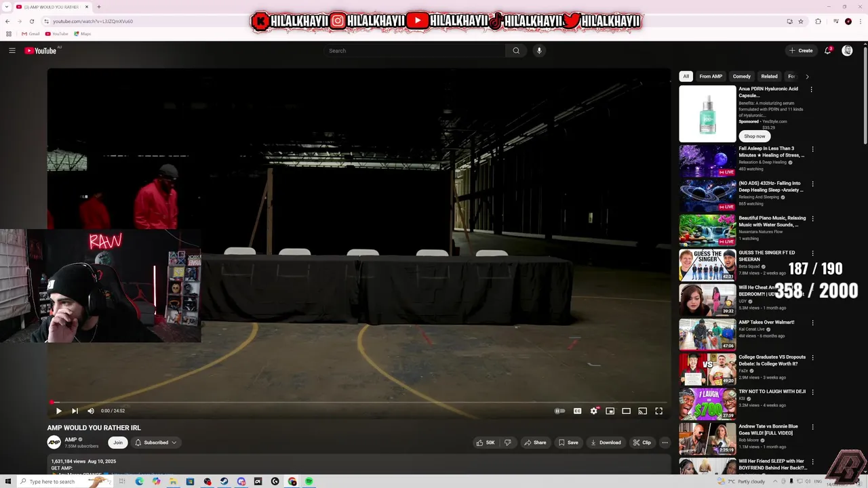Click the AMP channel name
868x488 pixels.
click(x=71, y=440)
